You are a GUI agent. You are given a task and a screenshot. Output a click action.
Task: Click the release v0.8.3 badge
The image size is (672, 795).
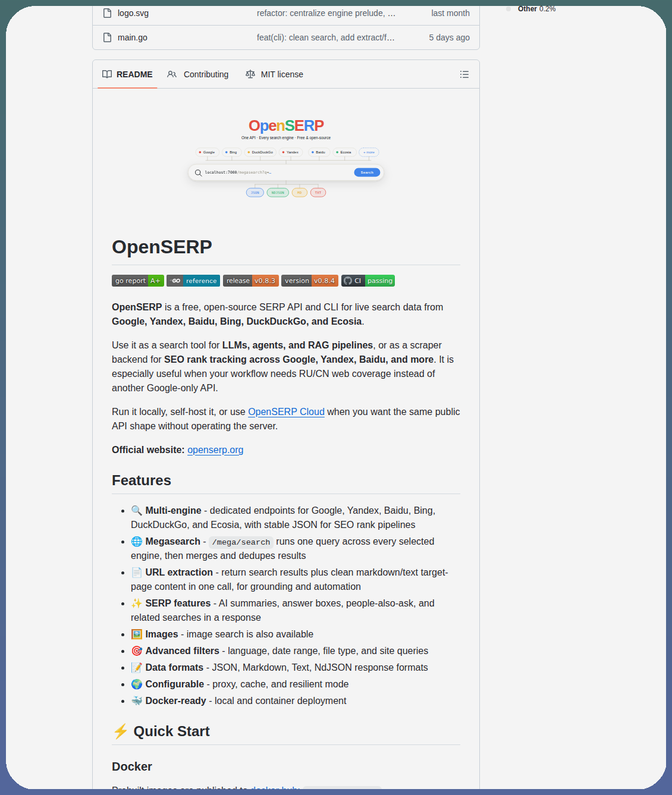click(x=251, y=281)
